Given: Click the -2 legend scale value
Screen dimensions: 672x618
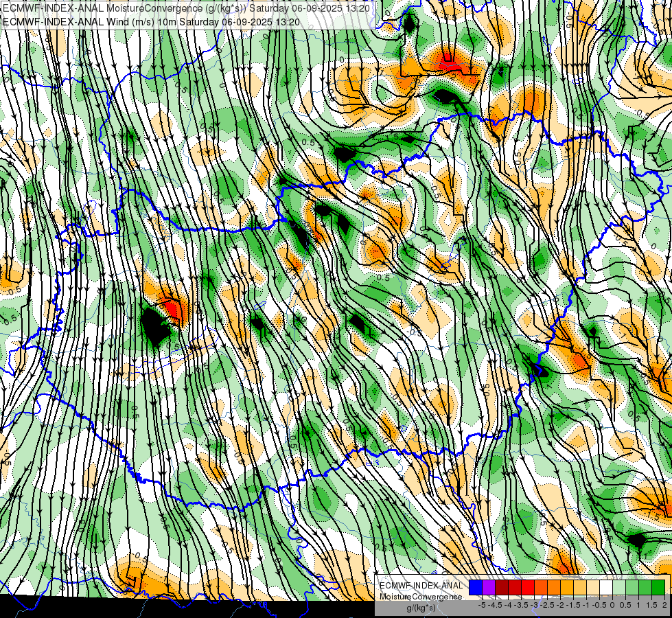Looking at the screenshot, I should click(560, 605).
